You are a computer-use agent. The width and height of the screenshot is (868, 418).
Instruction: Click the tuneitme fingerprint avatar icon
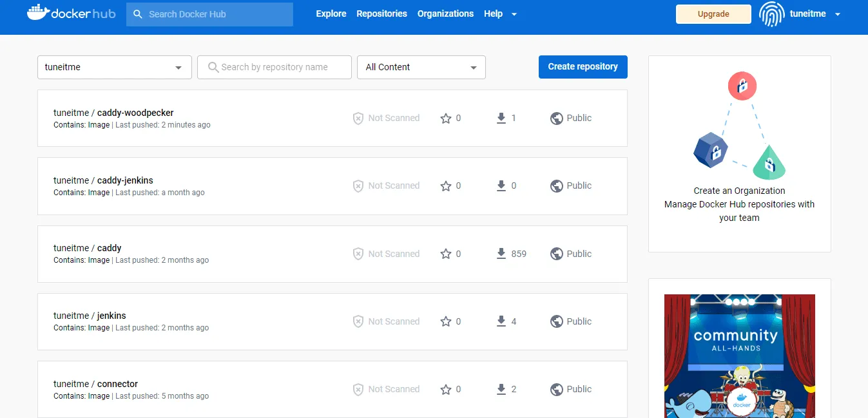tap(771, 14)
